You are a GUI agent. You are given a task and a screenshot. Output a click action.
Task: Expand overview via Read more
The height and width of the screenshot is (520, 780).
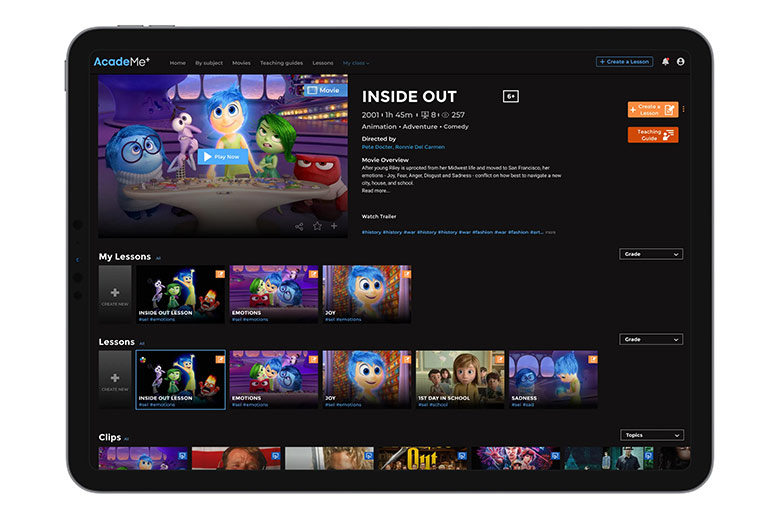tap(376, 191)
